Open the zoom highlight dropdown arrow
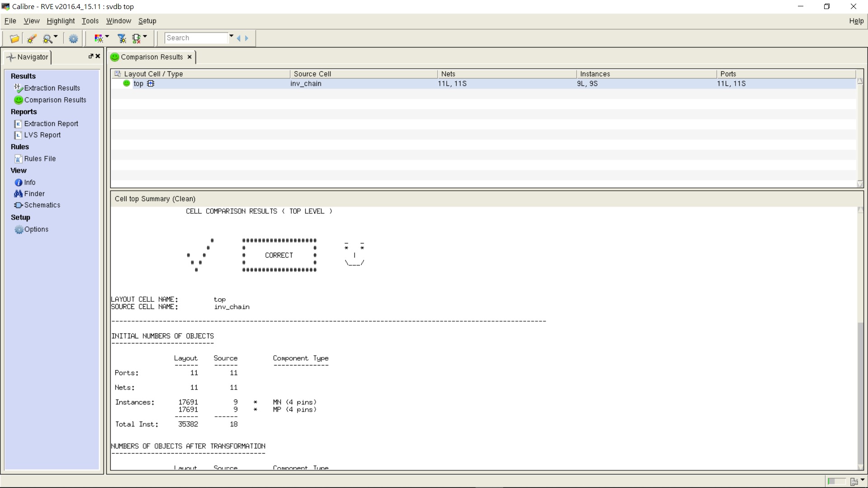Image resolution: width=868 pixels, height=488 pixels. click(x=56, y=37)
